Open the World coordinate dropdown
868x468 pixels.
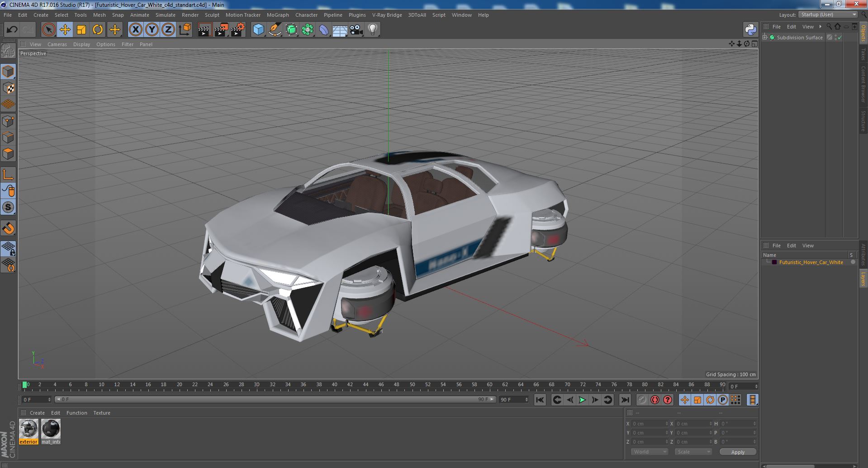tap(650, 452)
